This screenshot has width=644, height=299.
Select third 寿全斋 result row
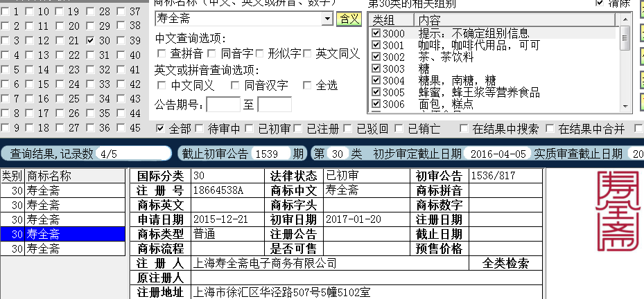[63, 219]
